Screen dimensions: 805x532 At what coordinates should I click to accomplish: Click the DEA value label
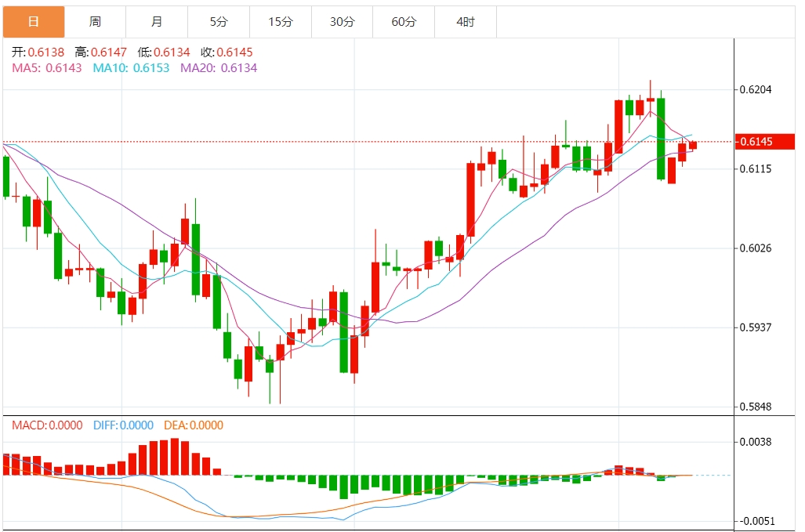(x=193, y=425)
